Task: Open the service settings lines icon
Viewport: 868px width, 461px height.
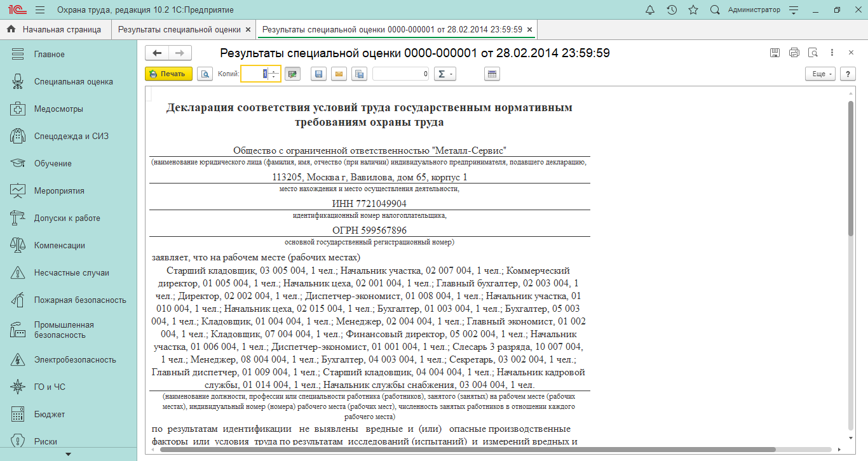Action: 793,10
